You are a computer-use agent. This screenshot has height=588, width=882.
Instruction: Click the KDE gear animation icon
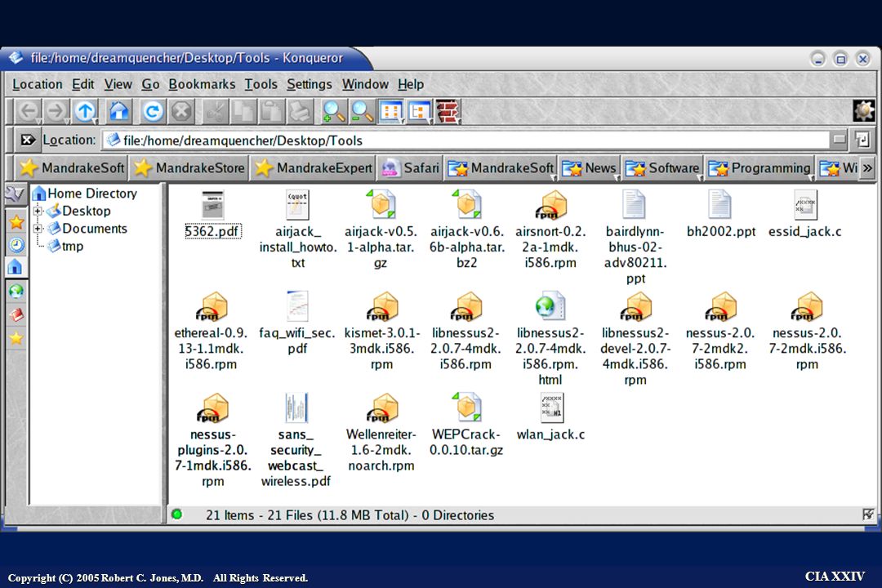tap(863, 111)
